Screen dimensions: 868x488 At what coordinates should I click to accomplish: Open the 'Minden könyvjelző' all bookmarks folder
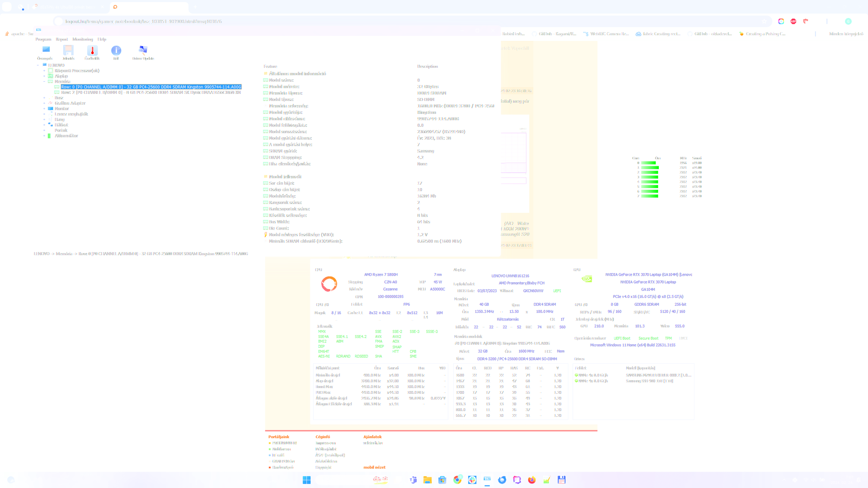pyautogui.click(x=846, y=34)
